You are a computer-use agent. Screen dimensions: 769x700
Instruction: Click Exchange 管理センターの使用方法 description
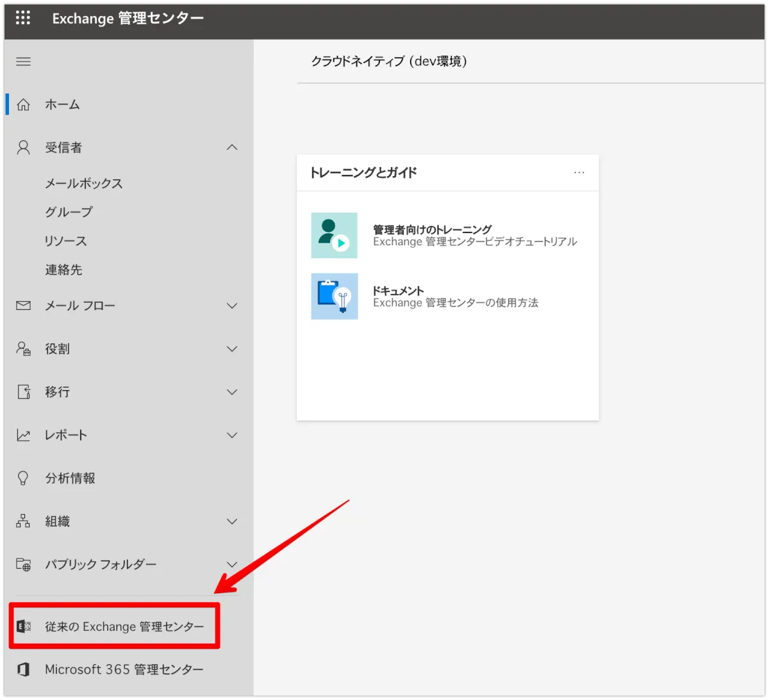pyautogui.click(x=456, y=302)
